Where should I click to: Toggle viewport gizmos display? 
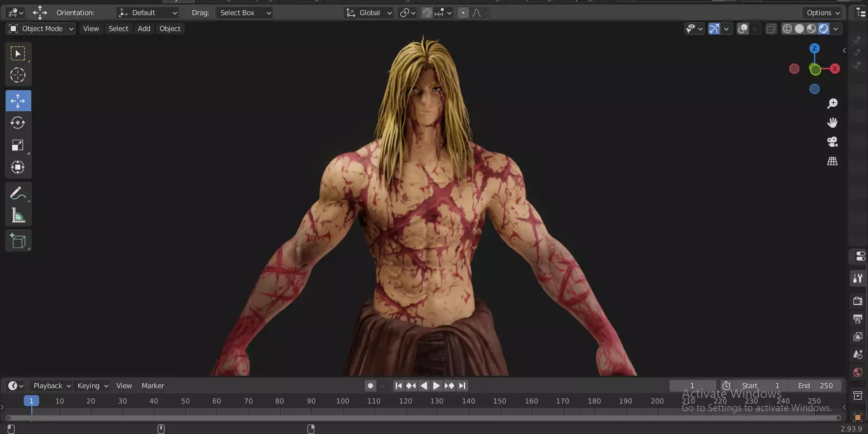[x=714, y=29]
